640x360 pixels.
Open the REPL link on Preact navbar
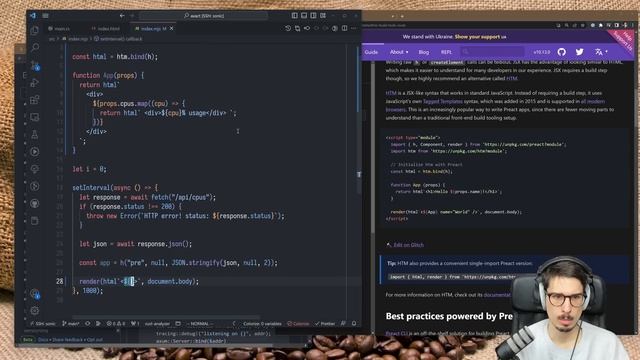coord(446,52)
